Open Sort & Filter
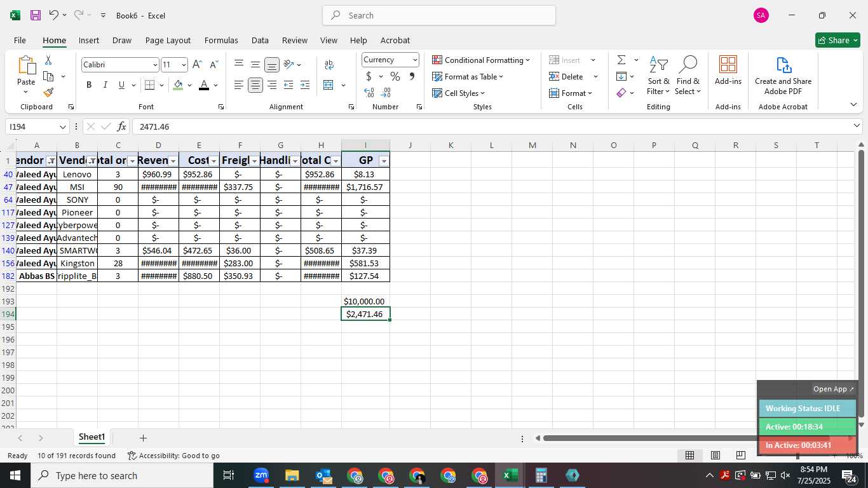This screenshot has width=868, height=488. coord(658,76)
